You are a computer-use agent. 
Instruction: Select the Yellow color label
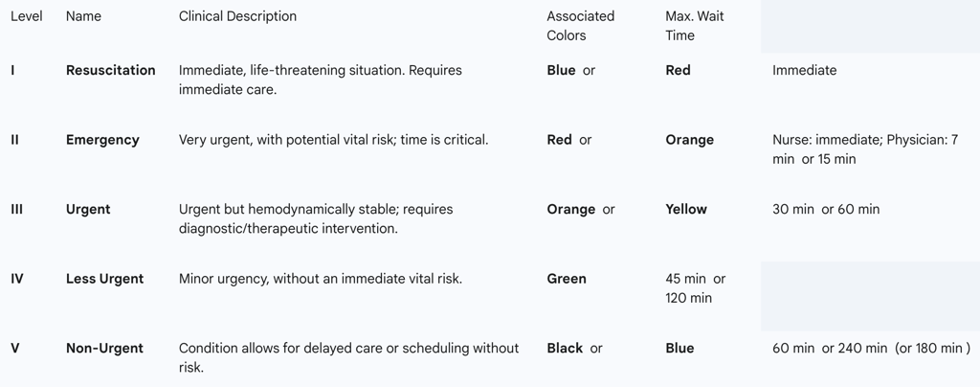point(686,209)
